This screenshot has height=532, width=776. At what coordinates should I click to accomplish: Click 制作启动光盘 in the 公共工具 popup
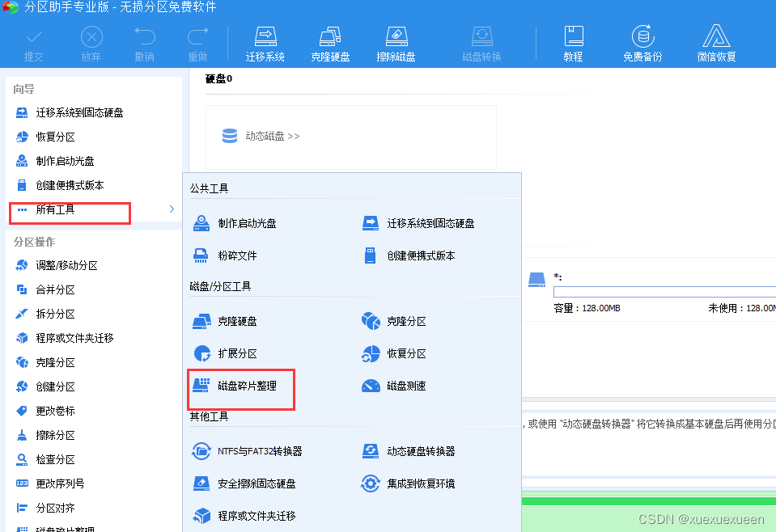[235, 223]
